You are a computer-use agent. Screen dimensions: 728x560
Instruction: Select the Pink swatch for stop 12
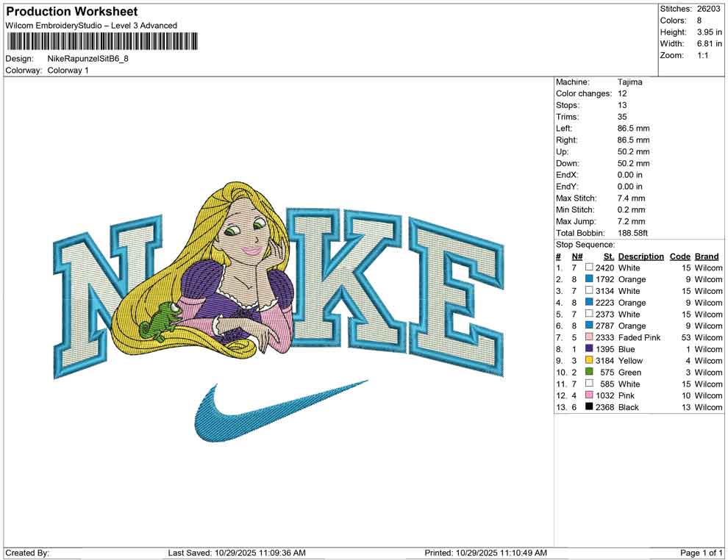pyautogui.click(x=588, y=395)
